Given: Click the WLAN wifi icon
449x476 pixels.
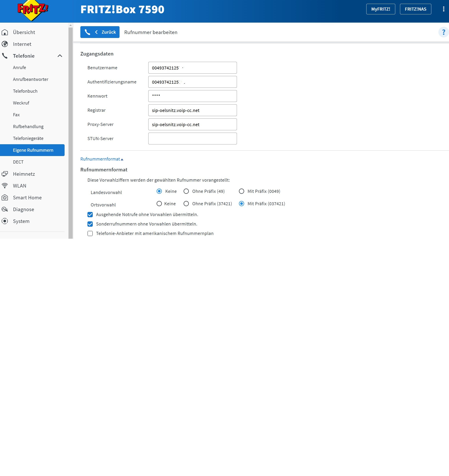Looking at the screenshot, I should pyautogui.click(x=5, y=186).
